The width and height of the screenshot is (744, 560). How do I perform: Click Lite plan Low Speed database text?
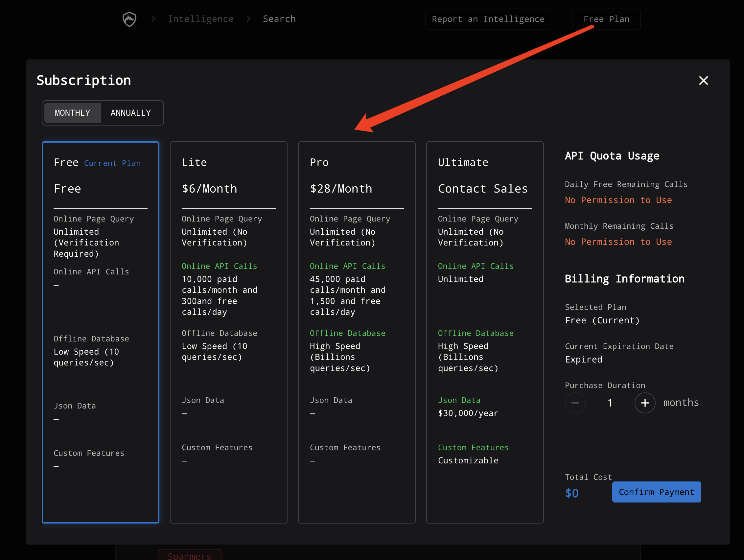coord(214,351)
